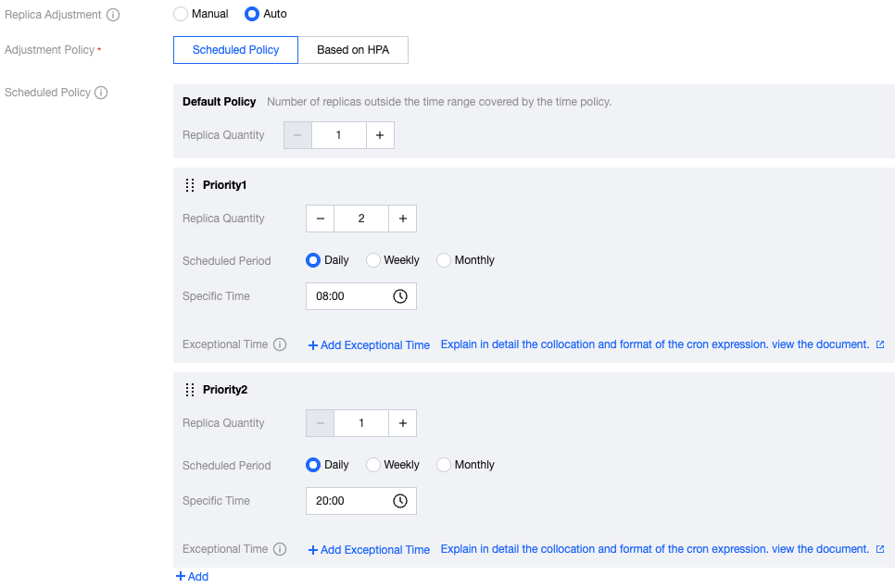Image resolution: width=895 pixels, height=588 pixels.
Task: Increase Priority2 replica quantity
Action: pos(402,423)
